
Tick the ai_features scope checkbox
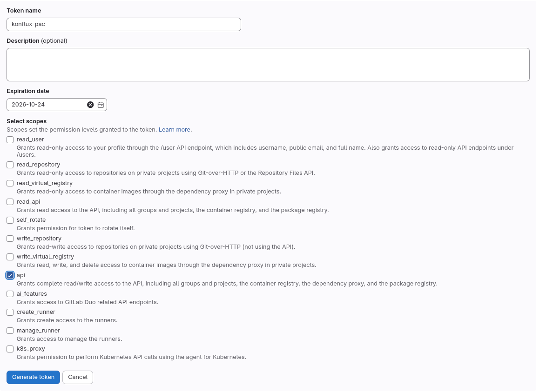[10, 294]
